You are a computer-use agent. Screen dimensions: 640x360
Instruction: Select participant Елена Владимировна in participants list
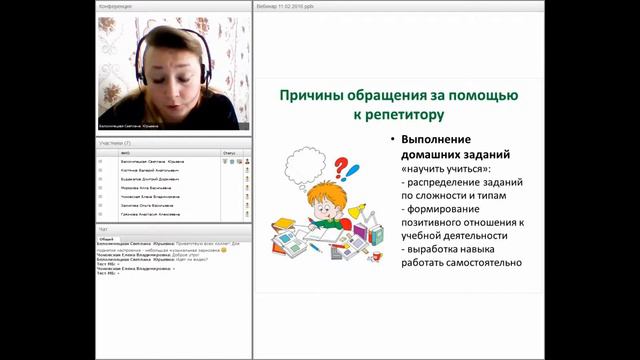pyautogui.click(x=150, y=197)
